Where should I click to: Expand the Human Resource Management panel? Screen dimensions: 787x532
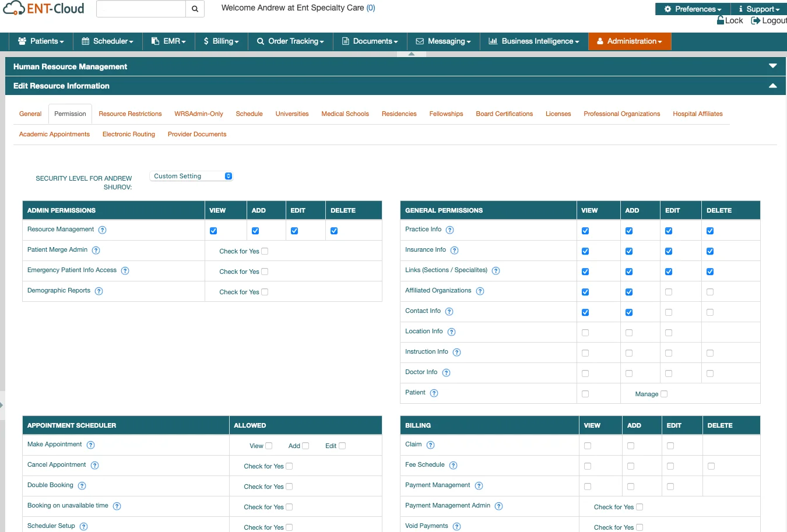point(772,66)
